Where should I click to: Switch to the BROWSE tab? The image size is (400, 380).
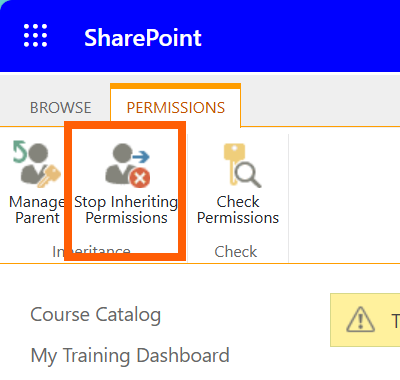[60, 108]
